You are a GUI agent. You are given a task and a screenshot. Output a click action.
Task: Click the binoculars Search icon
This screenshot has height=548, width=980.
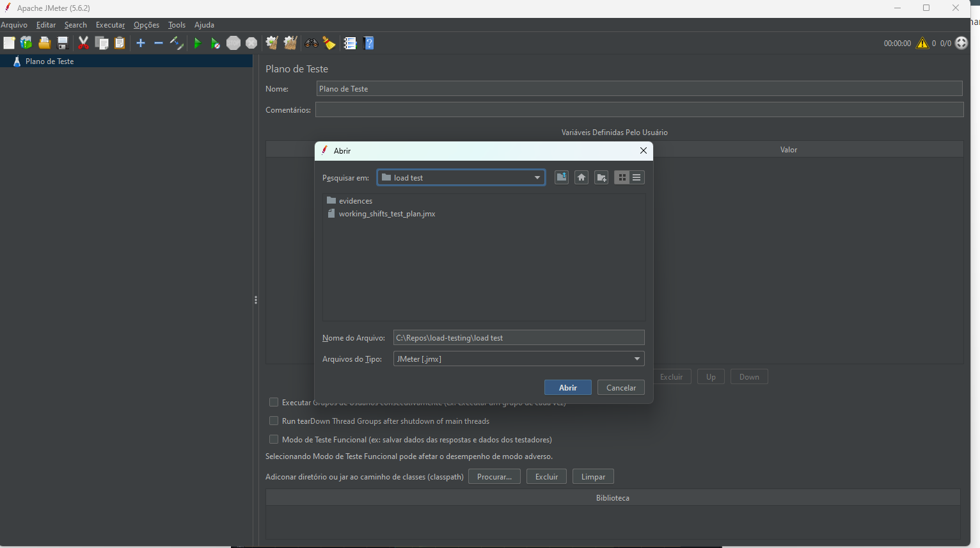312,43
